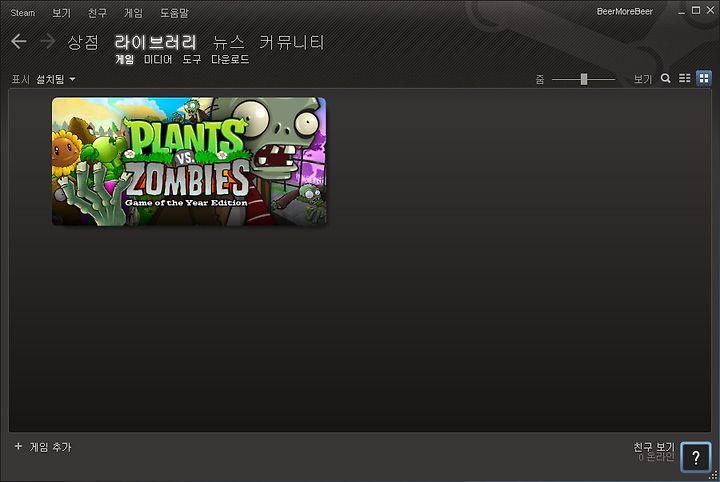Select the 라이브러리 section
This screenshot has width=720, height=482.
point(156,42)
